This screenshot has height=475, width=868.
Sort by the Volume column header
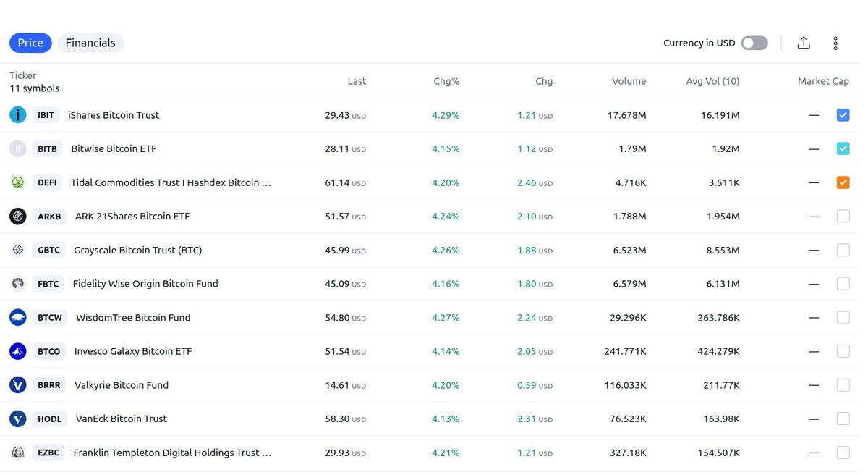pyautogui.click(x=628, y=81)
